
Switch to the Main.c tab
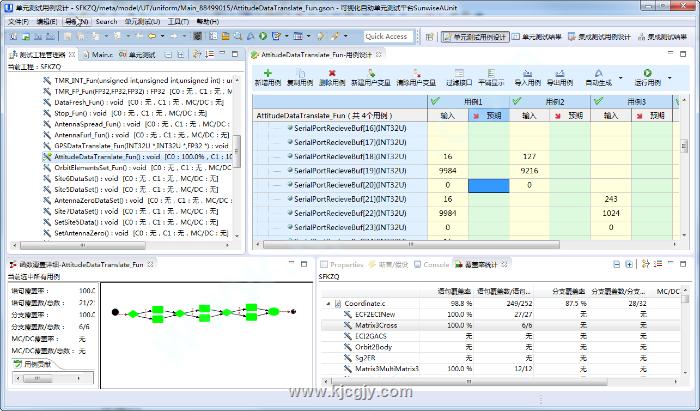coord(101,54)
